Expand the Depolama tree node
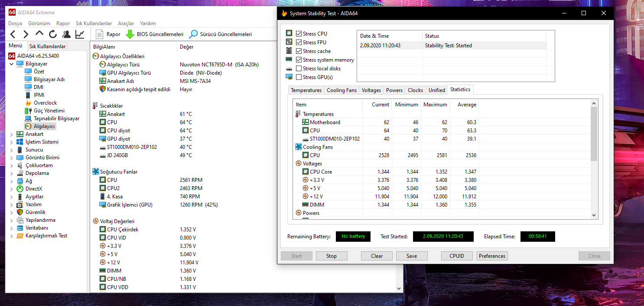 click(x=12, y=173)
